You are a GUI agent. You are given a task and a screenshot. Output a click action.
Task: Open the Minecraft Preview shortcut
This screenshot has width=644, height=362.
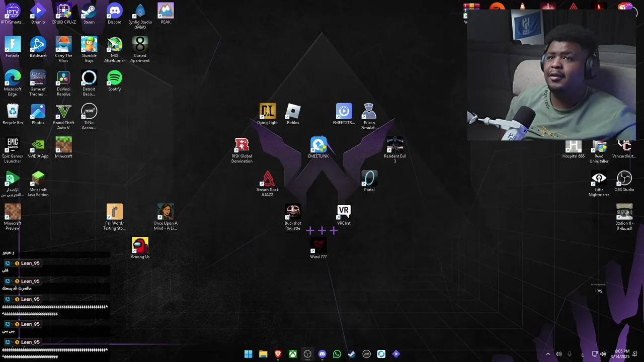click(13, 217)
